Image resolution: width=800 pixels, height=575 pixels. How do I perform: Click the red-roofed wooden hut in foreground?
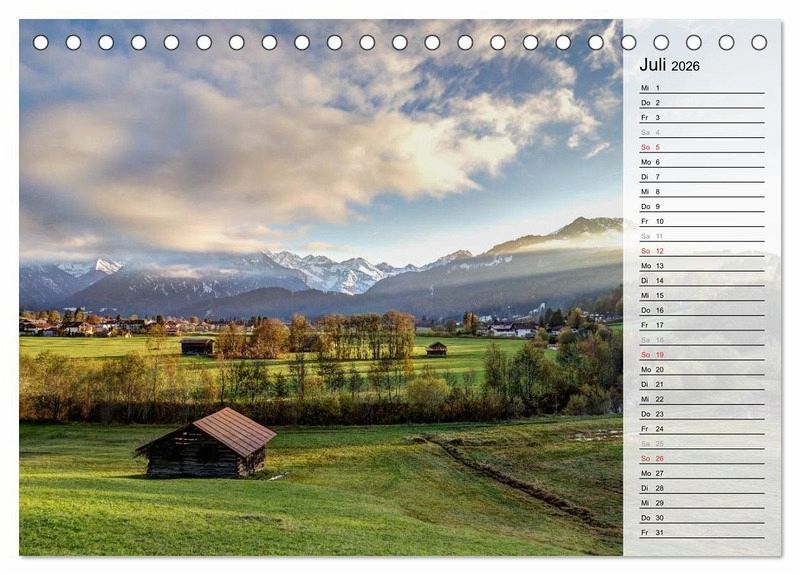point(207,443)
